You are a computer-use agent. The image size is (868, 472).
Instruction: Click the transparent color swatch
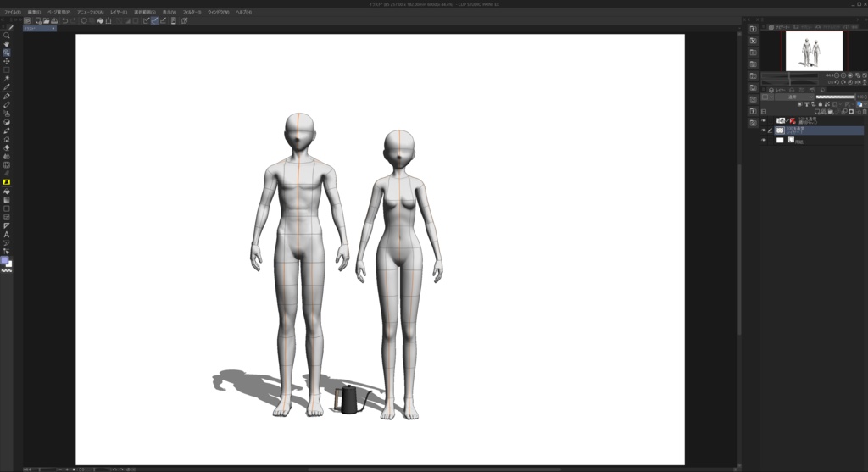pos(7,270)
